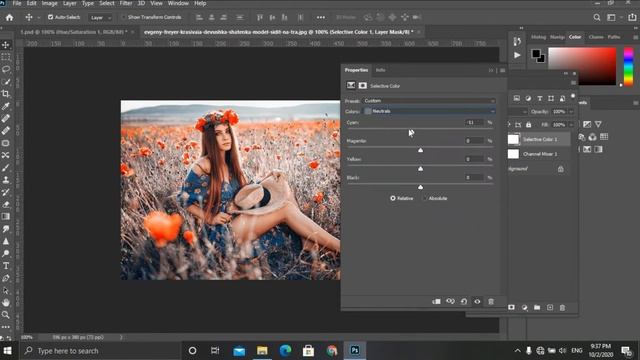Collapse the Properties panel with double arrows
Image resolution: width=640 pixels, height=360 pixels.
tap(491, 71)
